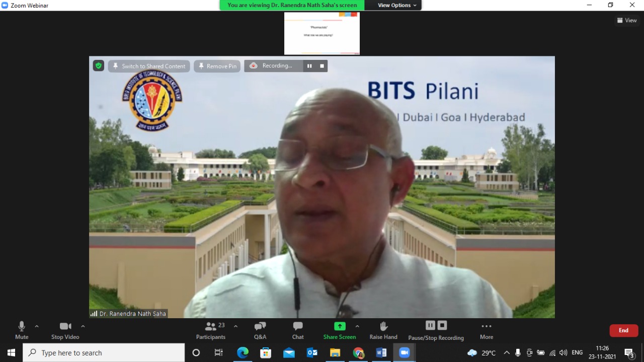Open the volume control in tray

pyautogui.click(x=563, y=353)
